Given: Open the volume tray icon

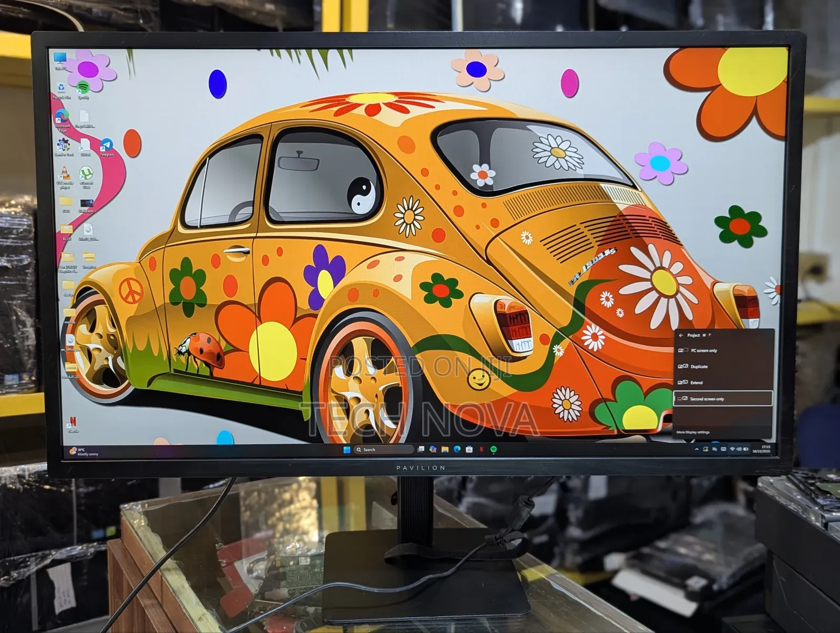Looking at the screenshot, I should click(739, 449).
